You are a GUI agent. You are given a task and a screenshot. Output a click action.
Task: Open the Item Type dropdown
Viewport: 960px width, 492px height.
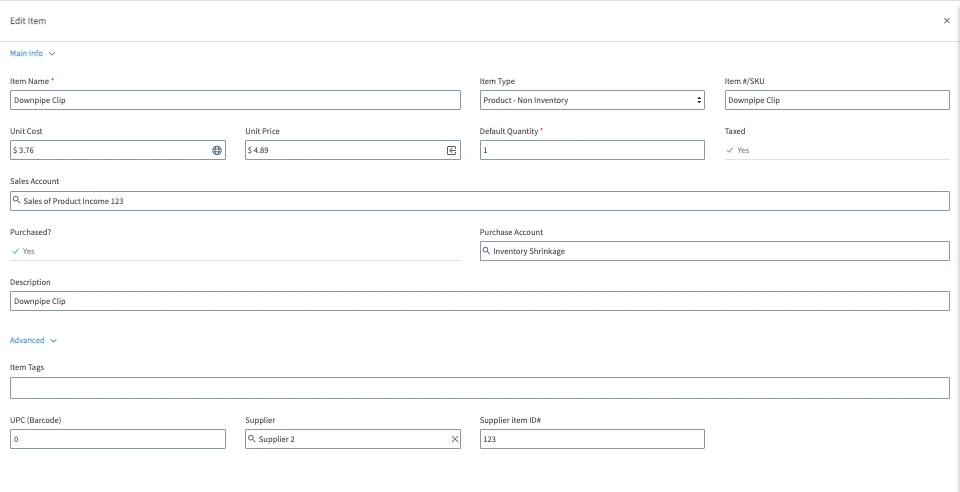592,100
